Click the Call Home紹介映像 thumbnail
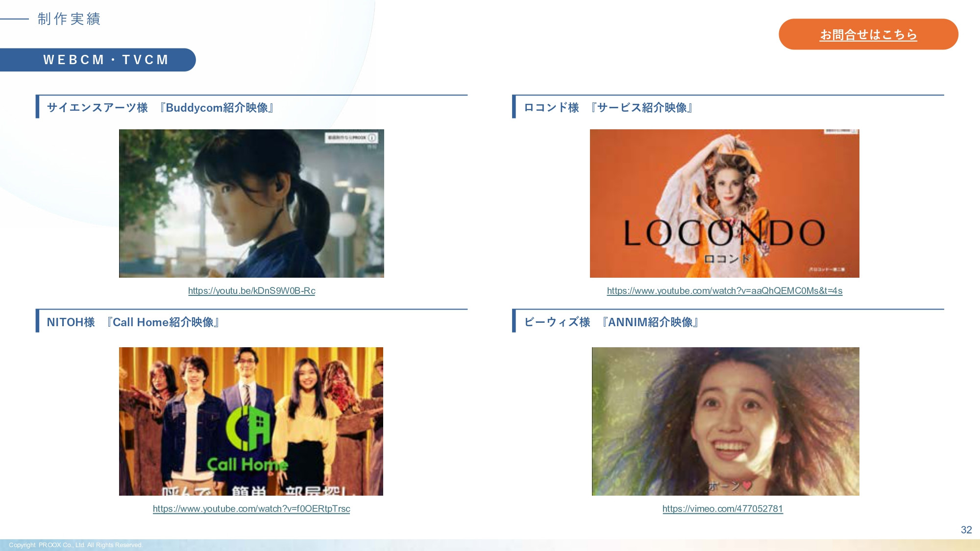Viewport: 980px width, 551px height. tap(251, 422)
